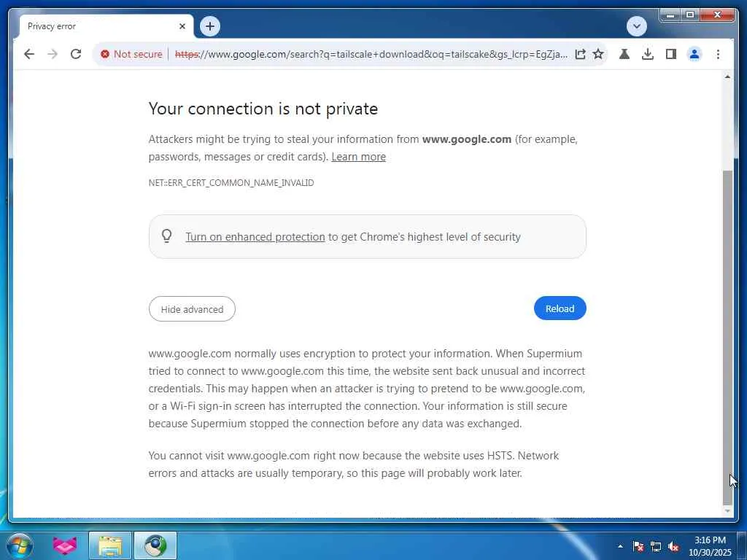
Task: Click the share page icon
Action: [580, 54]
